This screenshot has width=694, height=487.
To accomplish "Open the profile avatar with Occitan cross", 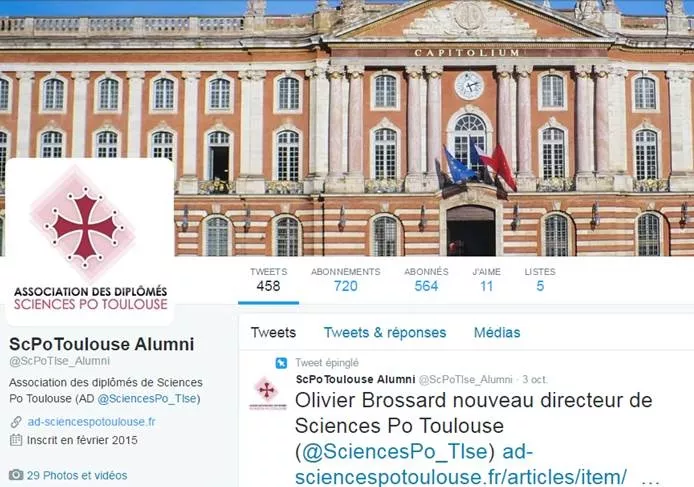I will [x=90, y=241].
